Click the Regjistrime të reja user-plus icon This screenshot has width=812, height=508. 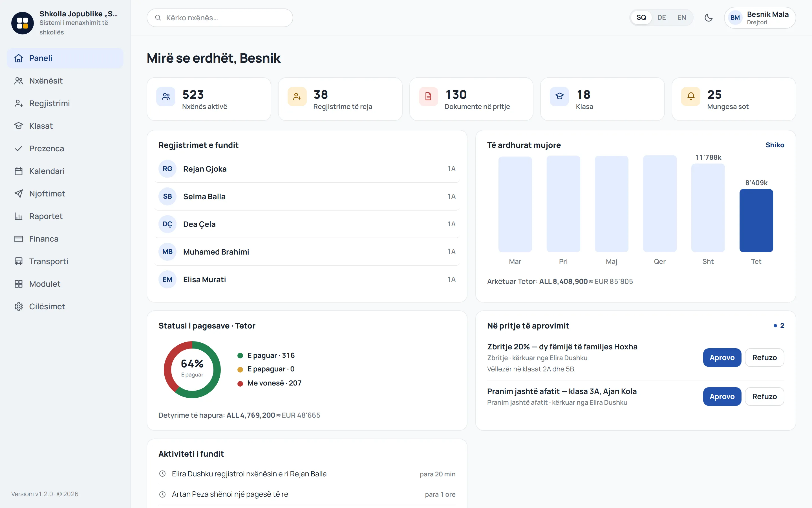[297, 97]
